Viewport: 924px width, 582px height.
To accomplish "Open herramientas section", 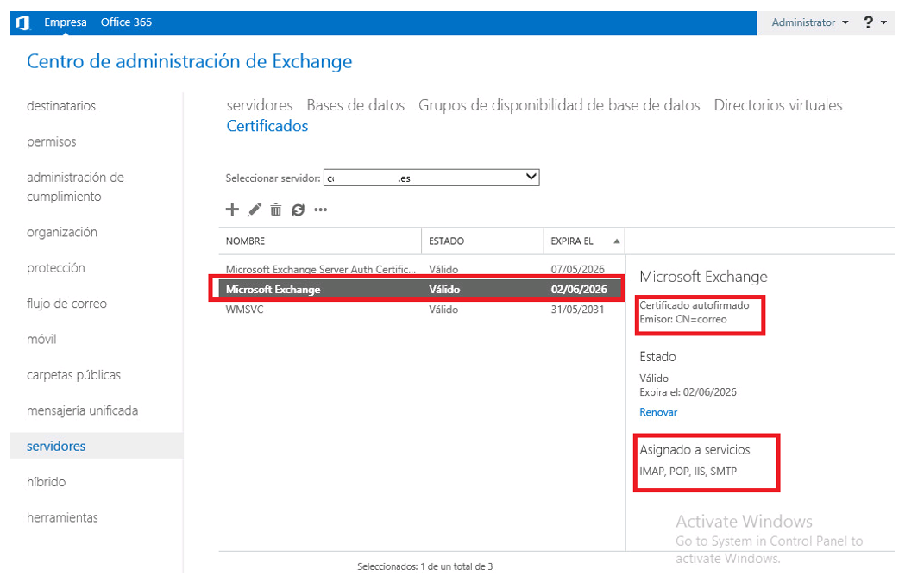I will [x=62, y=518].
